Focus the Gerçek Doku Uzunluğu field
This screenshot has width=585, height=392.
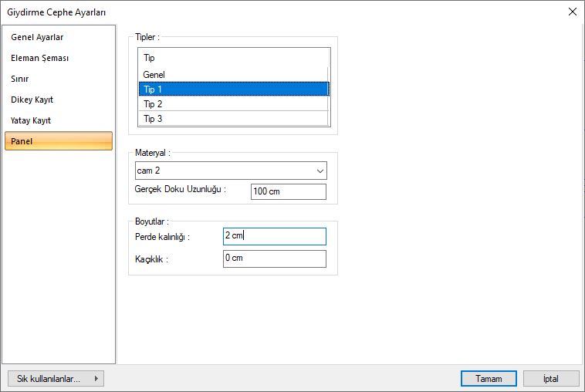(x=288, y=191)
